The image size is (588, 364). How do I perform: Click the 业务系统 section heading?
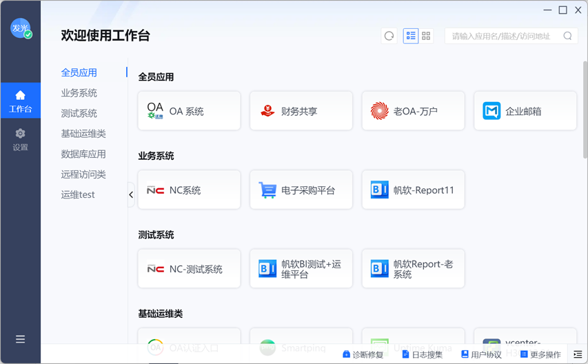click(156, 156)
